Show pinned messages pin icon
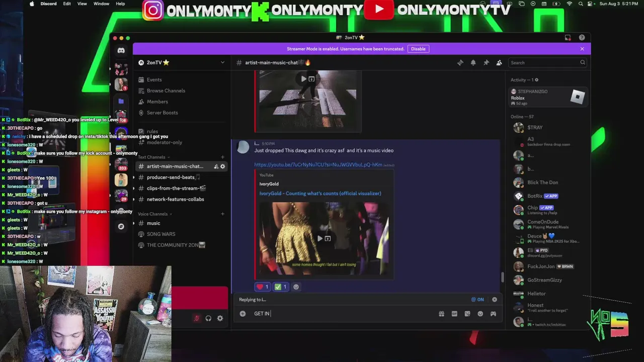The height and width of the screenshot is (362, 644). (x=486, y=63)
